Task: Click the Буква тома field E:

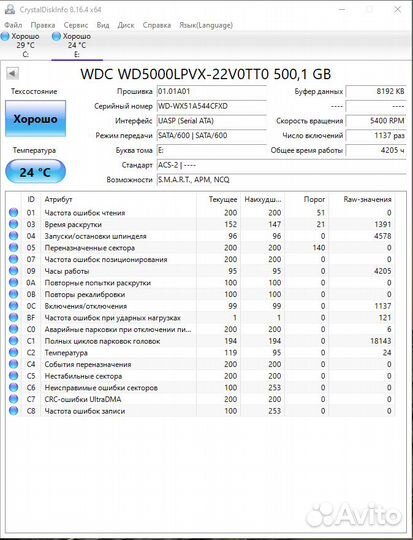Action: [x=211, y=150]
